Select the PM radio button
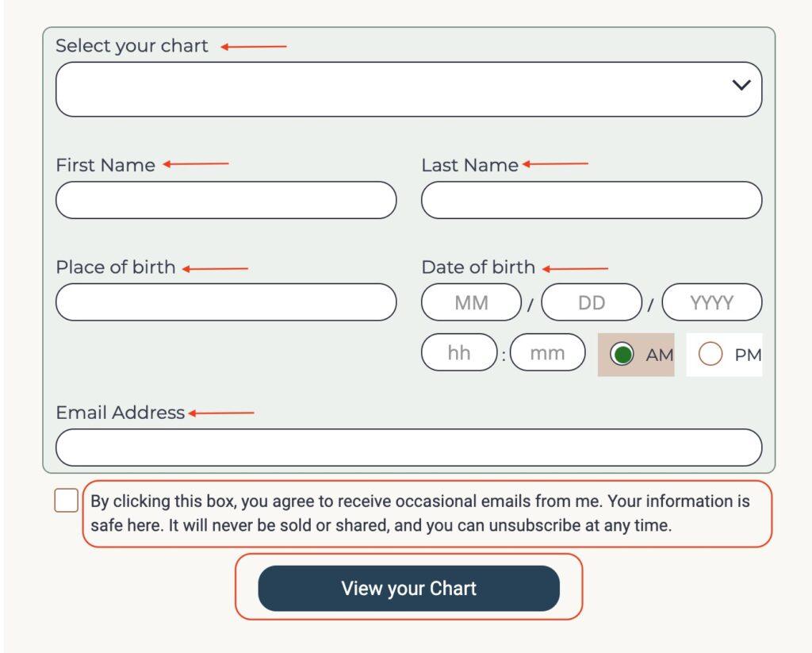 710,355
